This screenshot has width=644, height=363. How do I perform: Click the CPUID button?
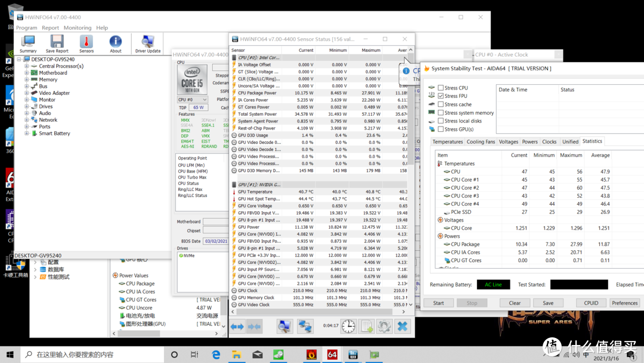(591, 303)
